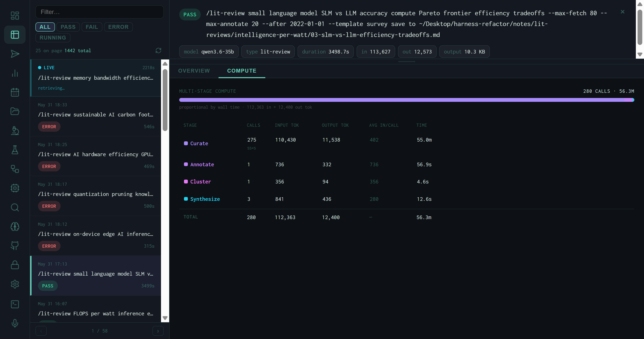The width and height of the screenshot is (644, 339).
Task: Click the TIME column header
Action: point(422,125)
